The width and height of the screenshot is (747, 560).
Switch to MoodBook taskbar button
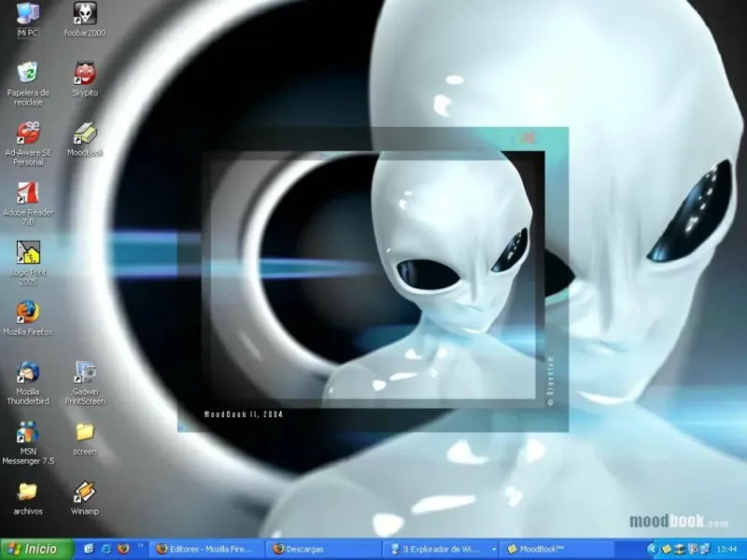(557, 549)
